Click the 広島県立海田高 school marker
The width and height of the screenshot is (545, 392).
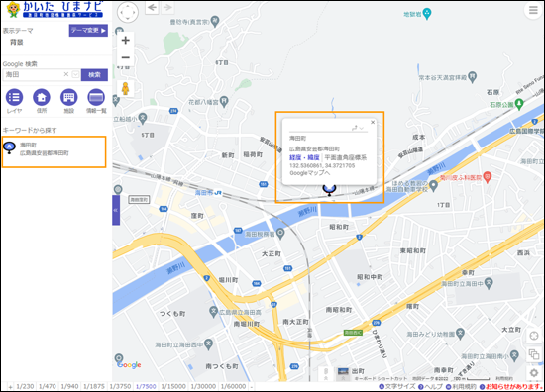[213, 312]
